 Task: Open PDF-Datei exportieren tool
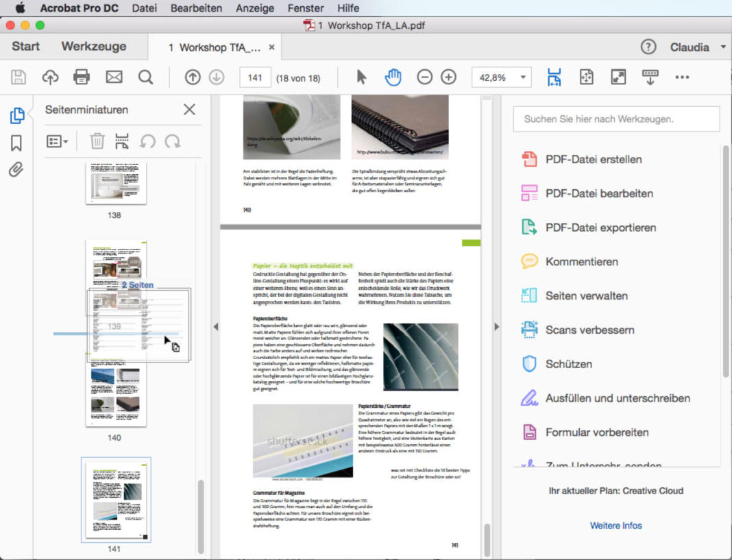(588, 228)
